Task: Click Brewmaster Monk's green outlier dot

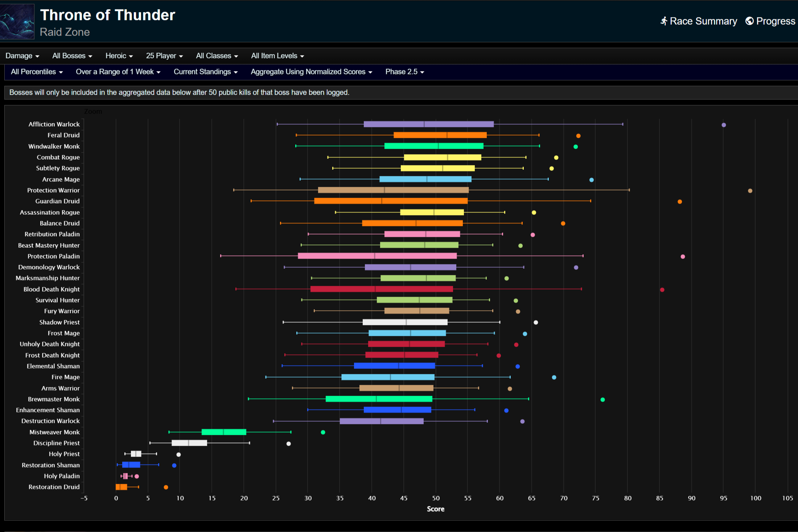Action: click(602, 400)
